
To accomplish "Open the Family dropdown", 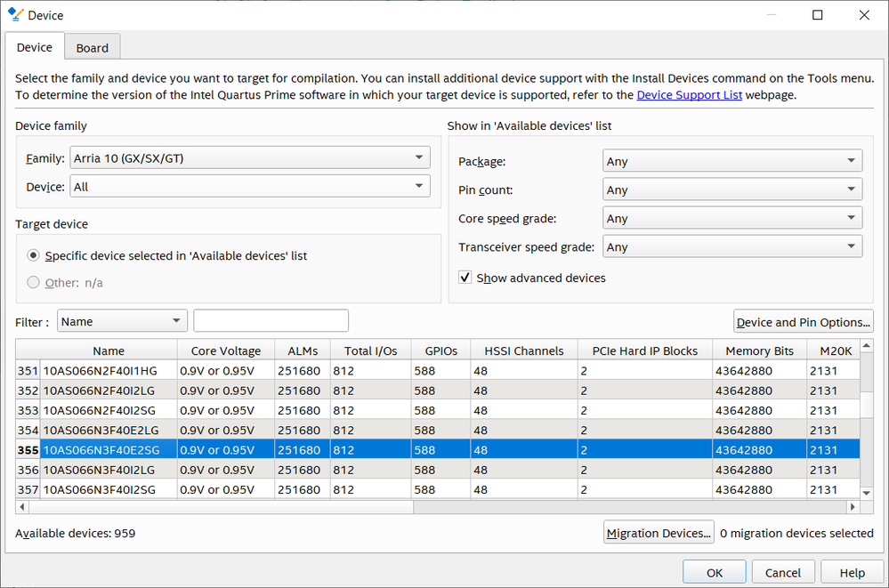I will pyautogui.click(x=249, y=158).
